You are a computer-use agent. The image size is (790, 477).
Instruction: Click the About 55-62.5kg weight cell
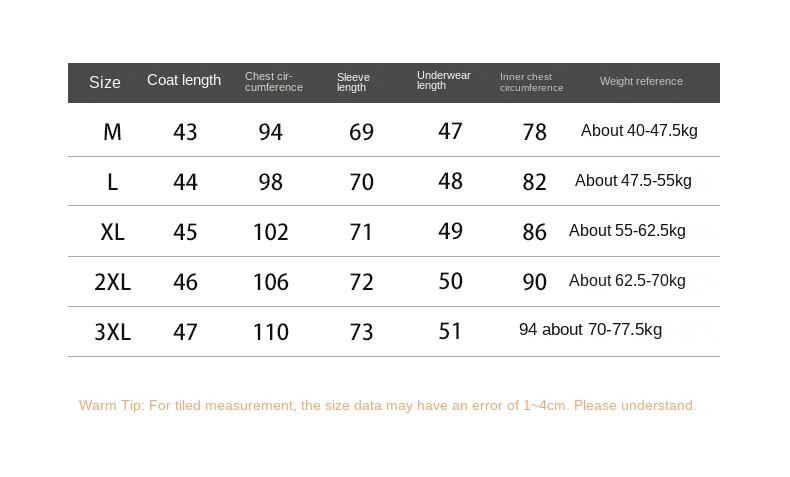tap(627, 231)
